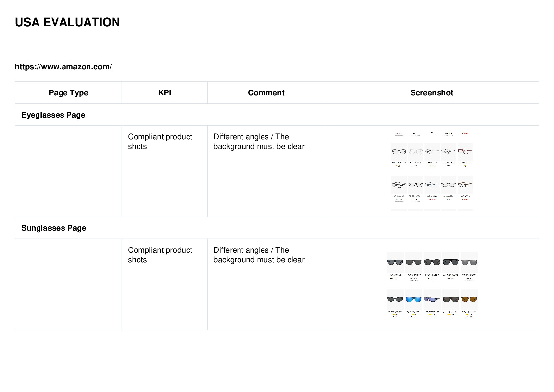This screenshot has width=554, height=392.
Task: Select the Sunglasses Page section row
Action: point(277,228)
